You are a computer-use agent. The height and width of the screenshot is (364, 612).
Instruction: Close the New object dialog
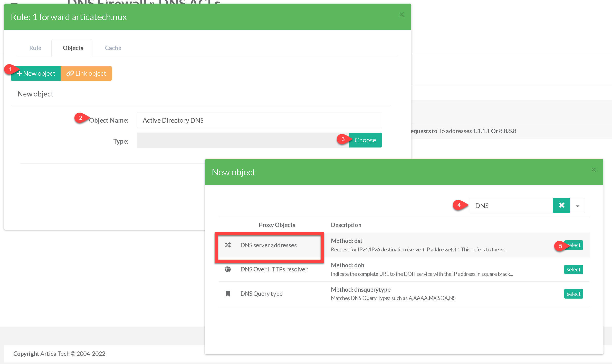594,170
